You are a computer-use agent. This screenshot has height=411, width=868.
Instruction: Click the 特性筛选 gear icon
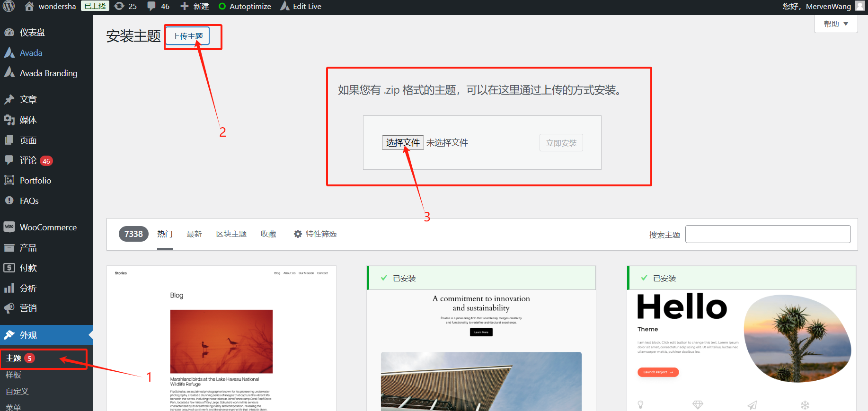(x=298, y=234)
